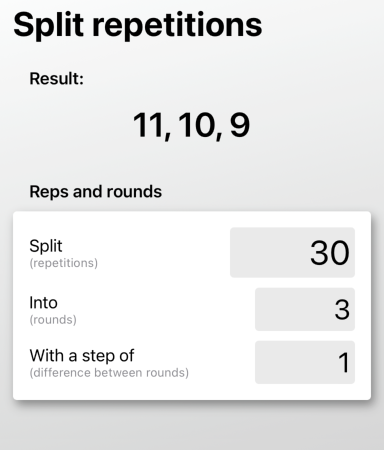The image size is (384, 451).
Task: Select the Into rounds field showing 3
Action: (x=305, y=309)
